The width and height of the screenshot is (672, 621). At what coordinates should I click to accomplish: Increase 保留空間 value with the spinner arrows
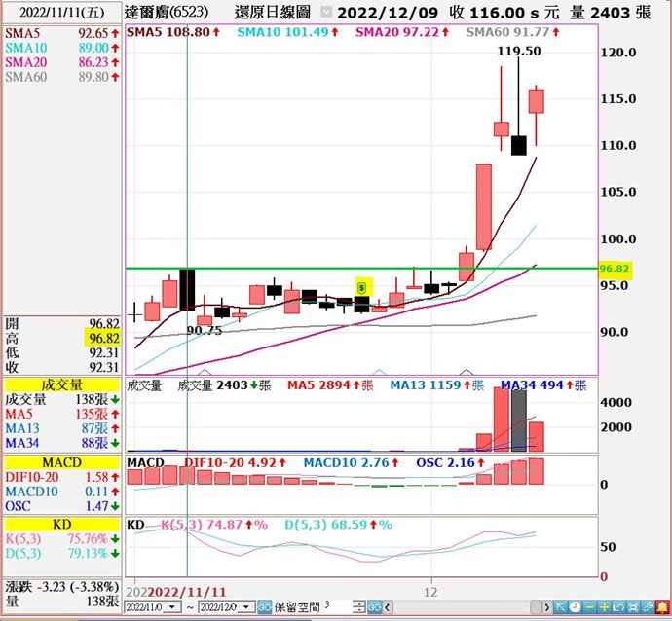click(x=359, y=604)
